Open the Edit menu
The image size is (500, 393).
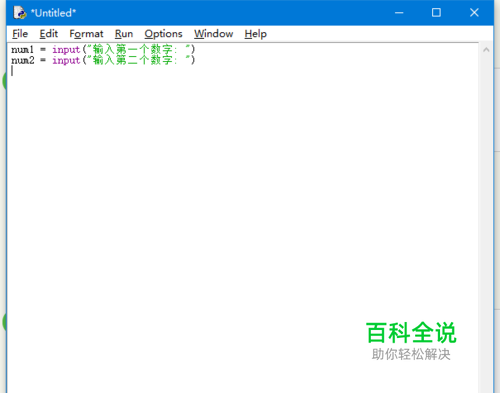tap(49, 34)
